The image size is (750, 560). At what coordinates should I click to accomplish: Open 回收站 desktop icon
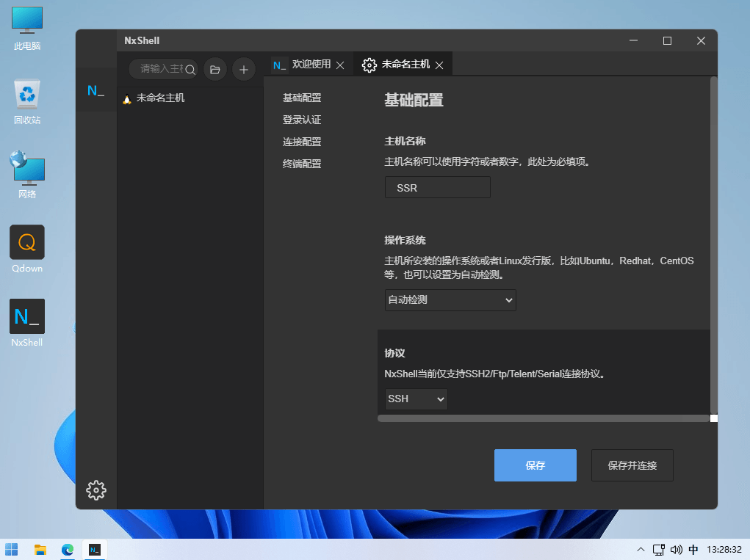coord(27,102)
